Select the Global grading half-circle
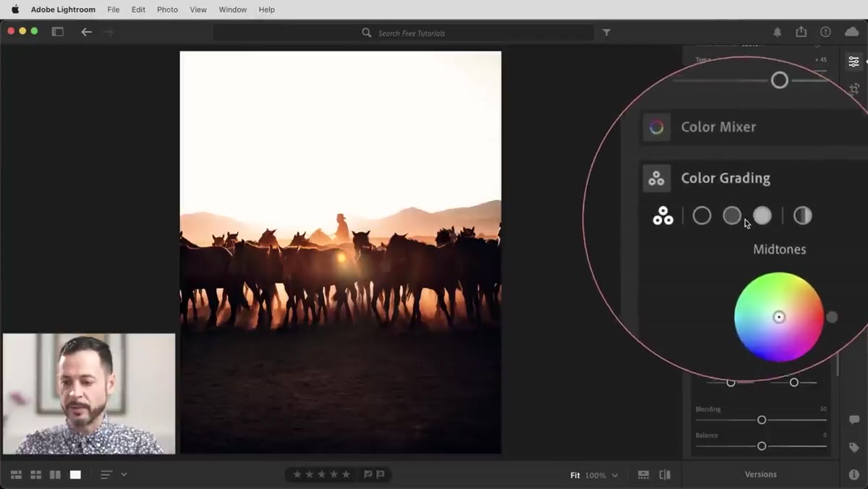The image size is (868, 489). pyautogui.click(x=802, y=216)
